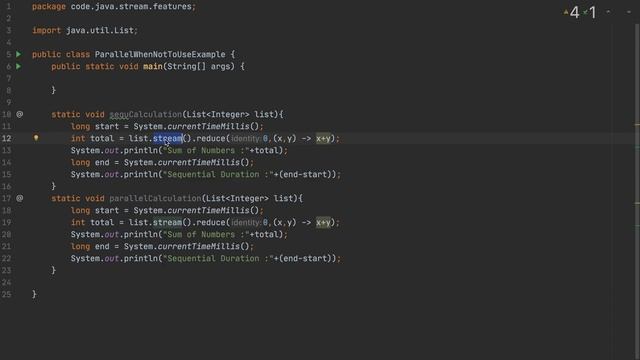This screenshot has height=360, width=640.
Task: Click the selected word stream on line 12
Action: coord(167,138)
